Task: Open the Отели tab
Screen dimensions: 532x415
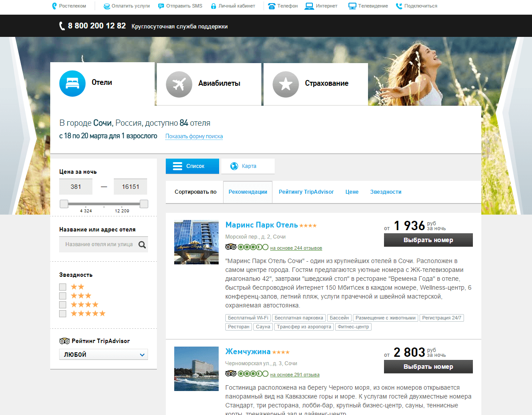Action: 103,84
